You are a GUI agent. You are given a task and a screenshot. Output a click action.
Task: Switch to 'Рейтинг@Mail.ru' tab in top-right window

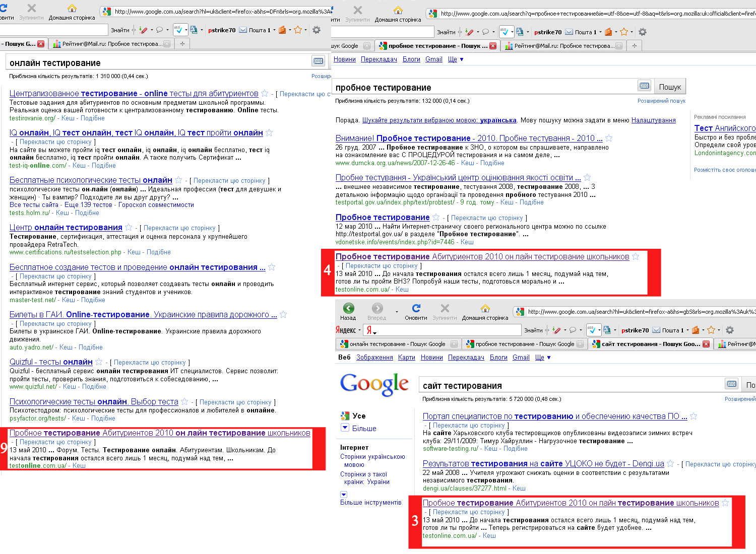562,46
